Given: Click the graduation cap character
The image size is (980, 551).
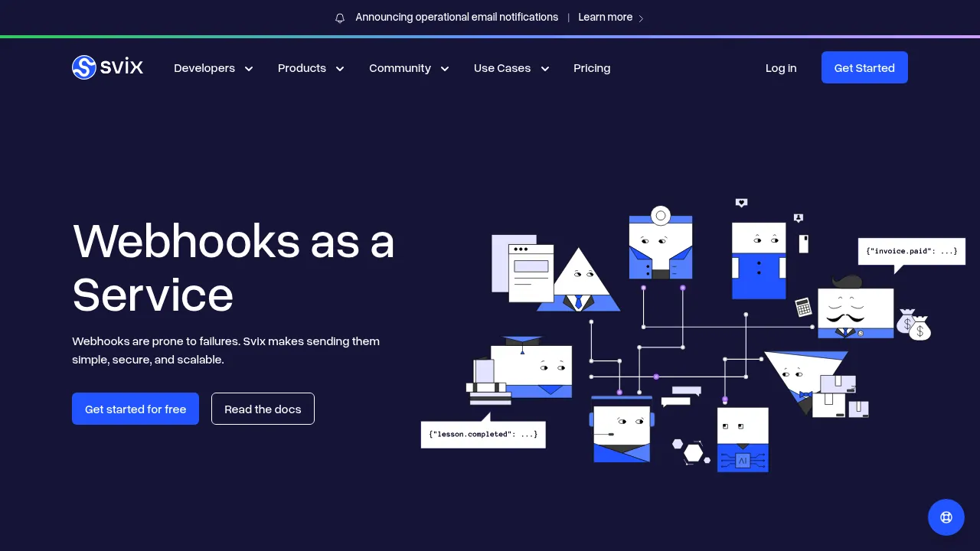Looking at the screenshot, I should click(x=531, y=367).
